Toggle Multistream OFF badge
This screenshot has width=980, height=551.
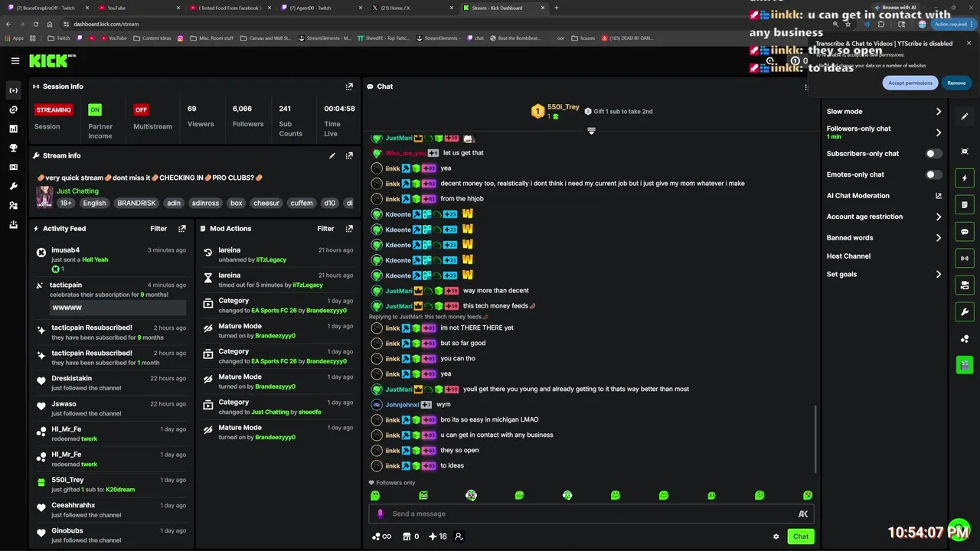point(141,109)
